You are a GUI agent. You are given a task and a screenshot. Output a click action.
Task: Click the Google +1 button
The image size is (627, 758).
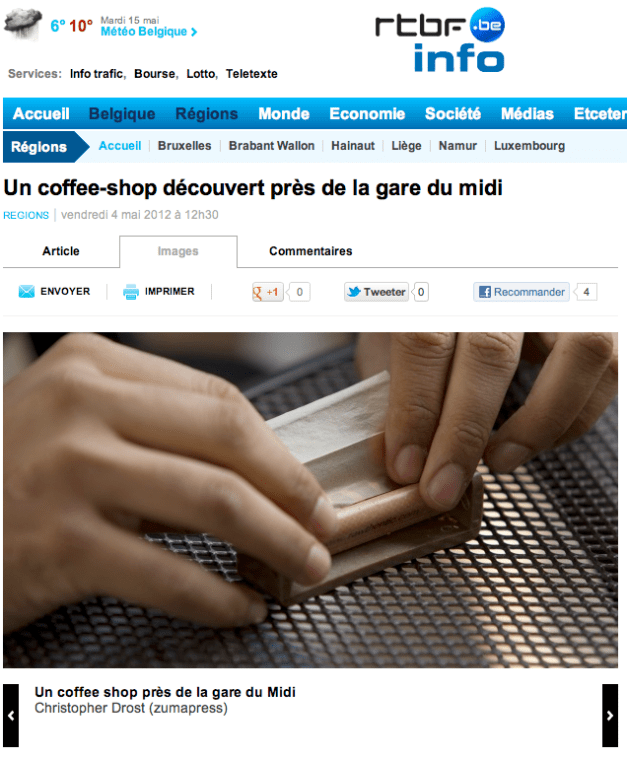[267, 292]
